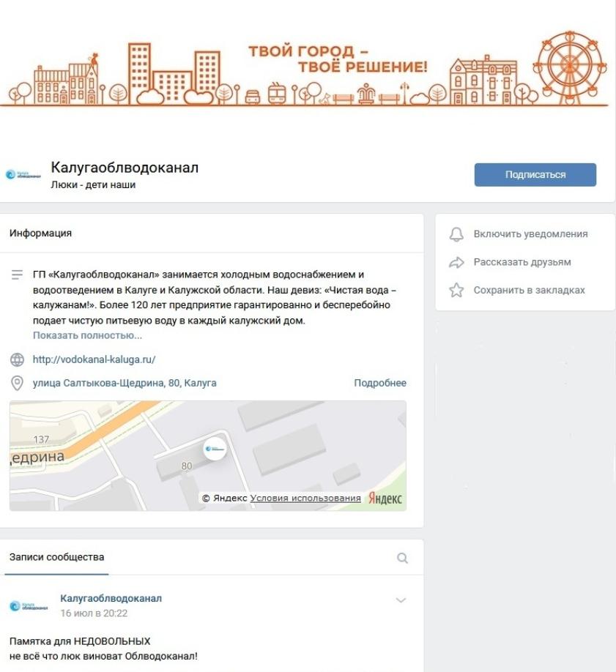Subscribe with the Подписаться button
The width and height of the screenshot is (616, 672).
click(535, 174)
